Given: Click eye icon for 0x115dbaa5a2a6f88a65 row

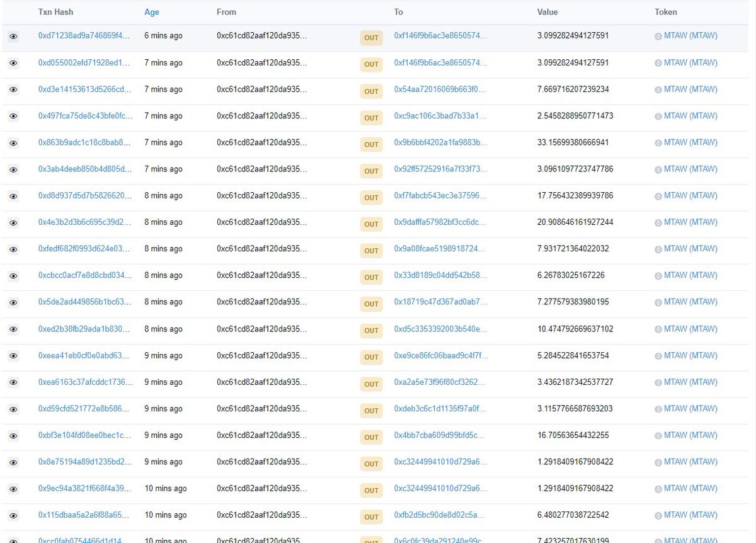Looking at the screenshot, I should tap(13, 515).
